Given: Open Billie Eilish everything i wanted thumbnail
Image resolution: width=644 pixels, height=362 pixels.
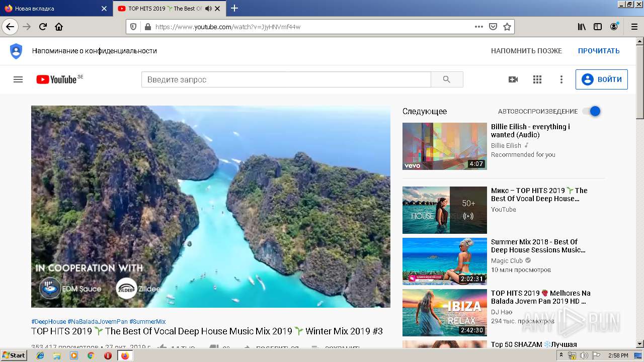Looking at the screenshot, I should pyautogui.click(x=445, y=146).
